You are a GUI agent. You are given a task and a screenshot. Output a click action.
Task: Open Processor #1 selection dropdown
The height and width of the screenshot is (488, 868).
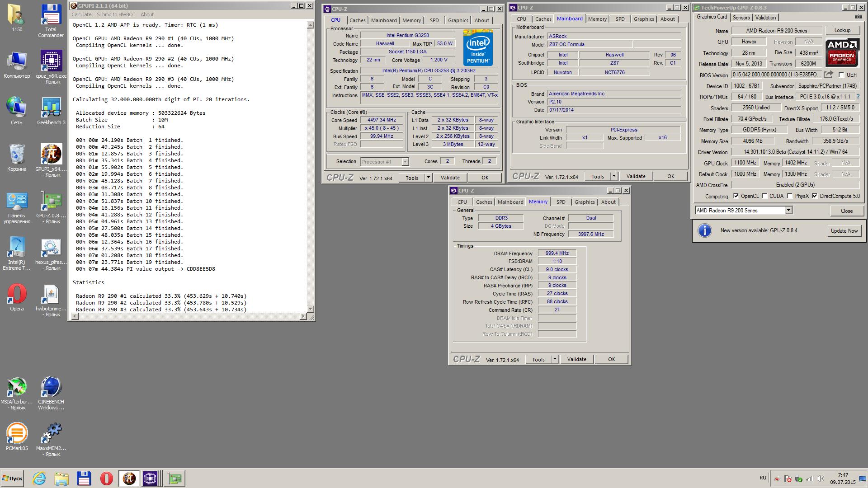point(406,162)
